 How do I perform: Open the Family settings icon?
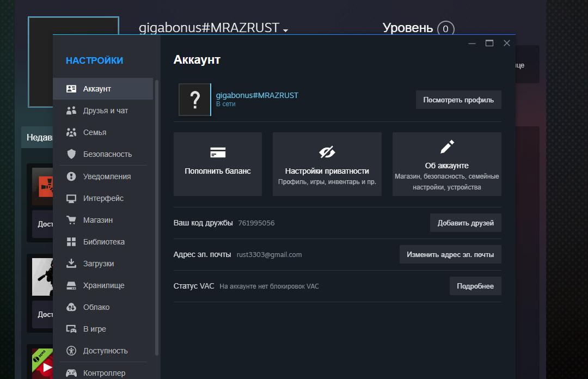[71, 132]
